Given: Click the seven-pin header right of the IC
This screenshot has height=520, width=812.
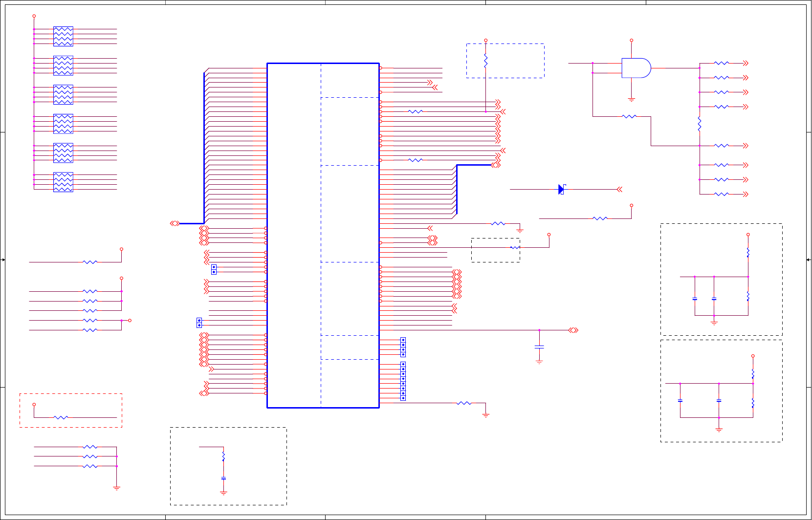Looking at the screenshot, I should 403,381.
